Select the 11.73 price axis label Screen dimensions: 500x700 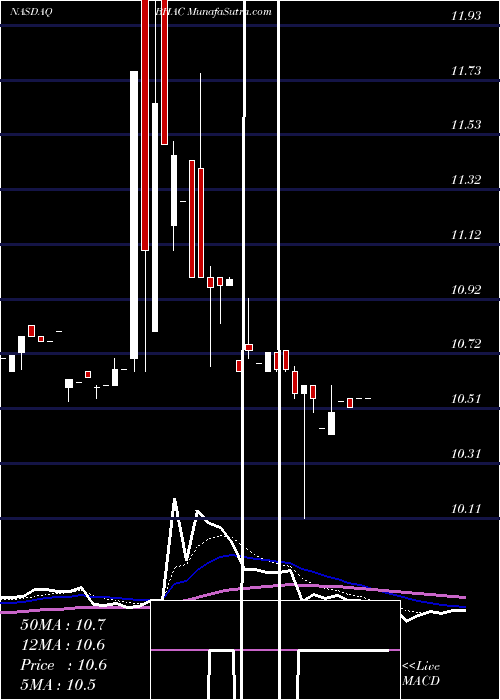(466, 71)
